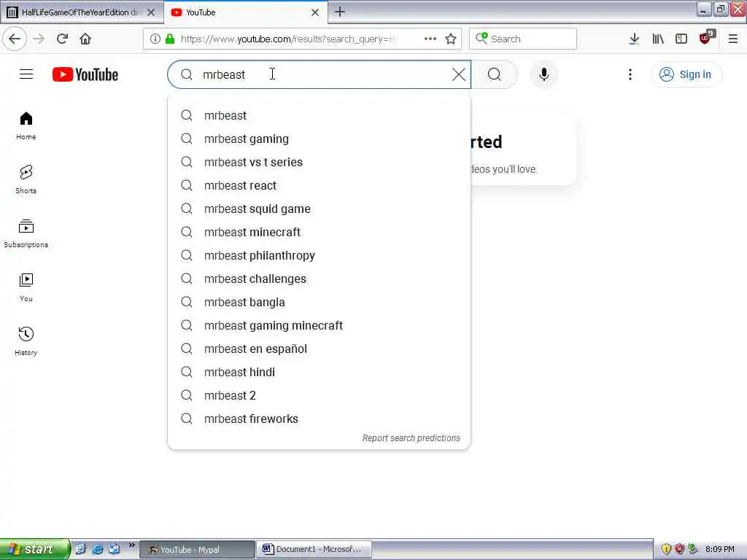Open the browser hamburger menu
The height and width of the screenshot is (560, 747).
click(x=732, y=39)
